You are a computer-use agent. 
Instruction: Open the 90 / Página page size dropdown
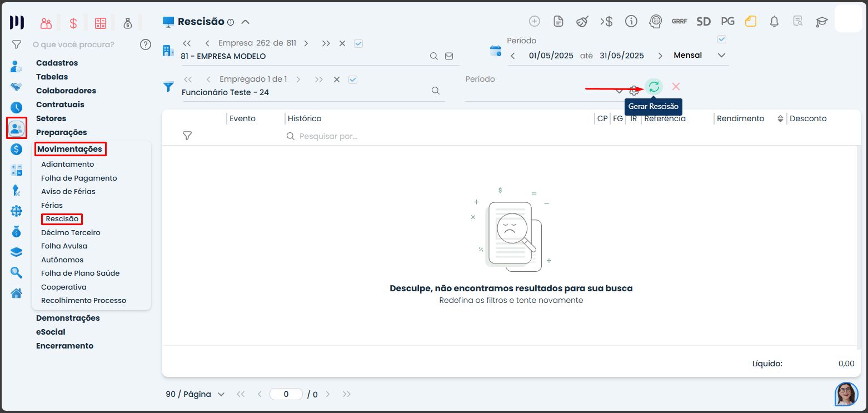tap(195, 394)
